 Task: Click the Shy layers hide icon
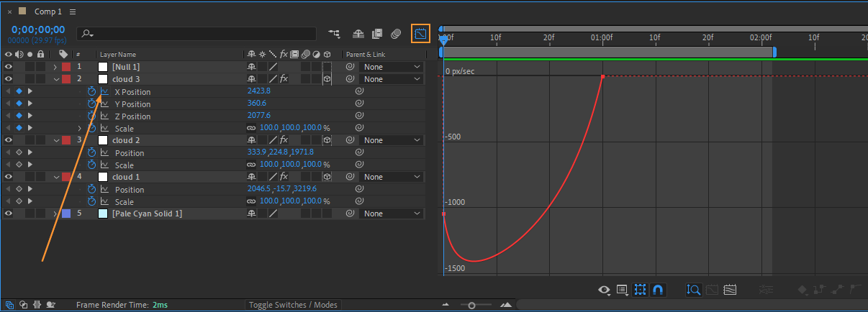(358, 34)
